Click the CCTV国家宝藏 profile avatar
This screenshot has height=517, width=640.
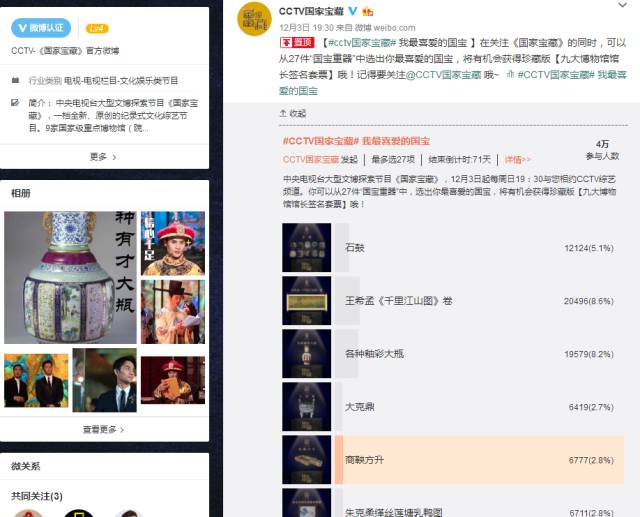coord(254,19)
